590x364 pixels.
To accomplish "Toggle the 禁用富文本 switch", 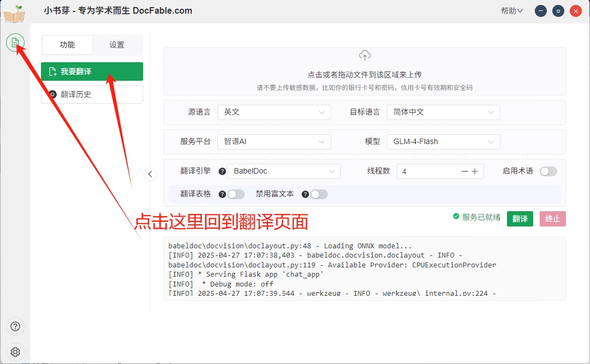I will coord(319,194).
